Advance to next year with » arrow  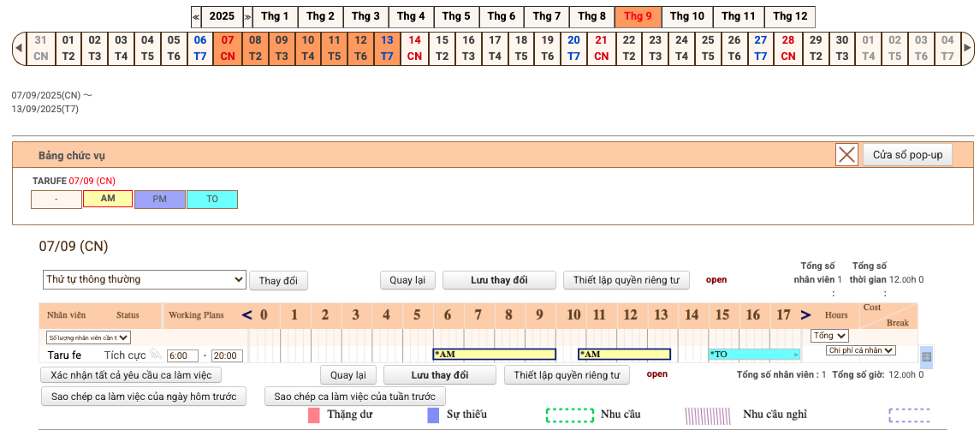pos(247,16)
